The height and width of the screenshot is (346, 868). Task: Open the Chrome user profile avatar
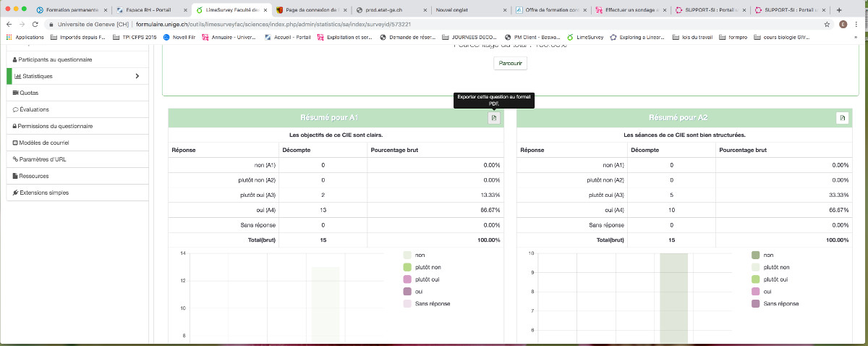pyautogui.click(x=843, y=24)
